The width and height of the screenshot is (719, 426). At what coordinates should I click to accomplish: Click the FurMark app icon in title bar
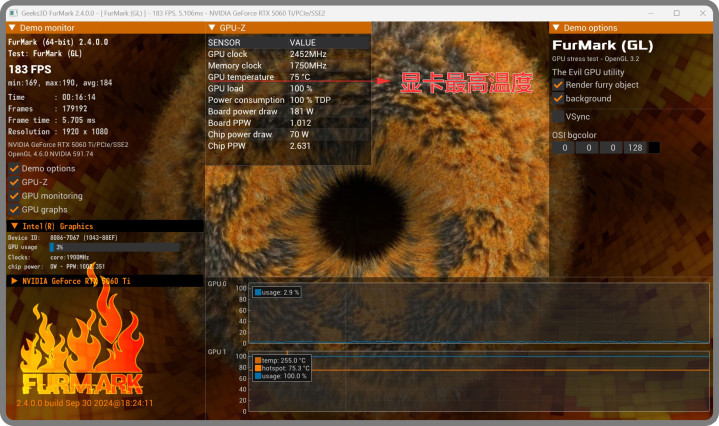coord(13,13)
